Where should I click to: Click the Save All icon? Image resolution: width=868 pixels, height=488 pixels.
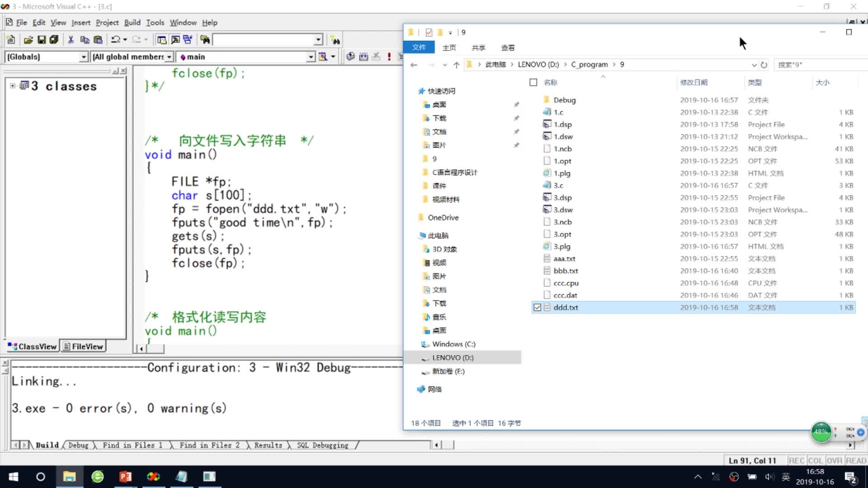coord(54,40)
